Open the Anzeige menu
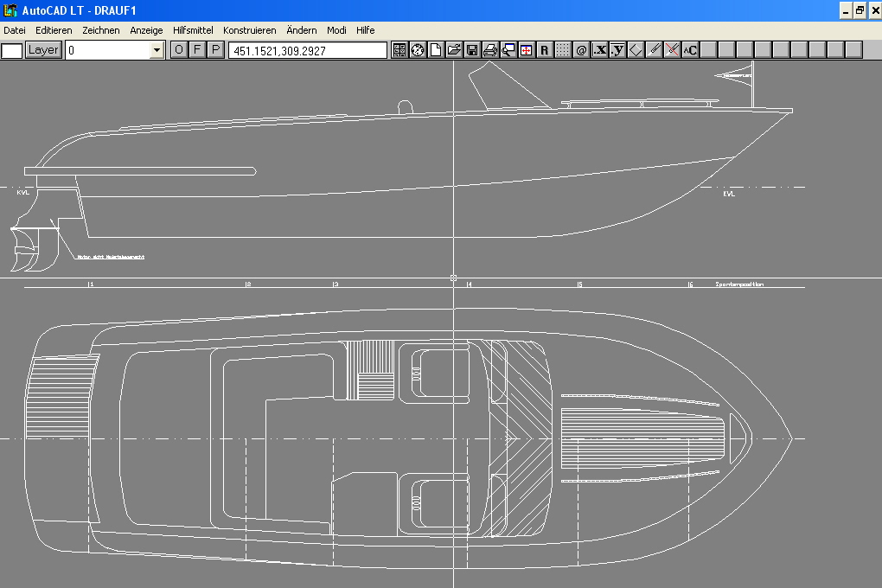882x588 pixels. tap(146, 30)
